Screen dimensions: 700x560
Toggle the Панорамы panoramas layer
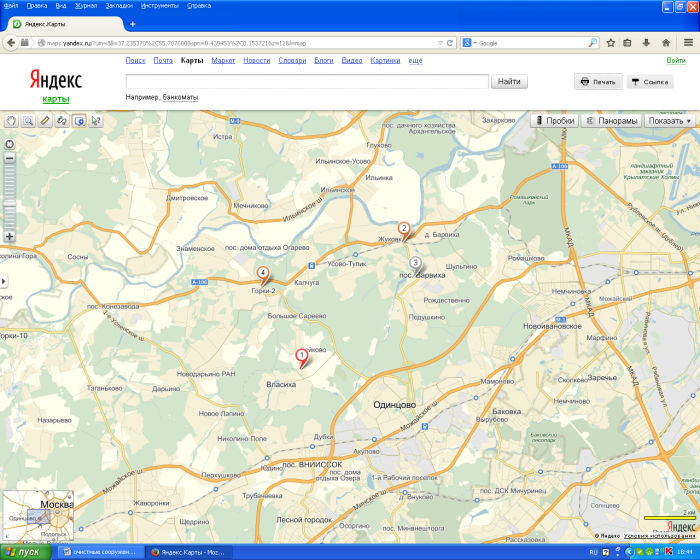point(611,121)
